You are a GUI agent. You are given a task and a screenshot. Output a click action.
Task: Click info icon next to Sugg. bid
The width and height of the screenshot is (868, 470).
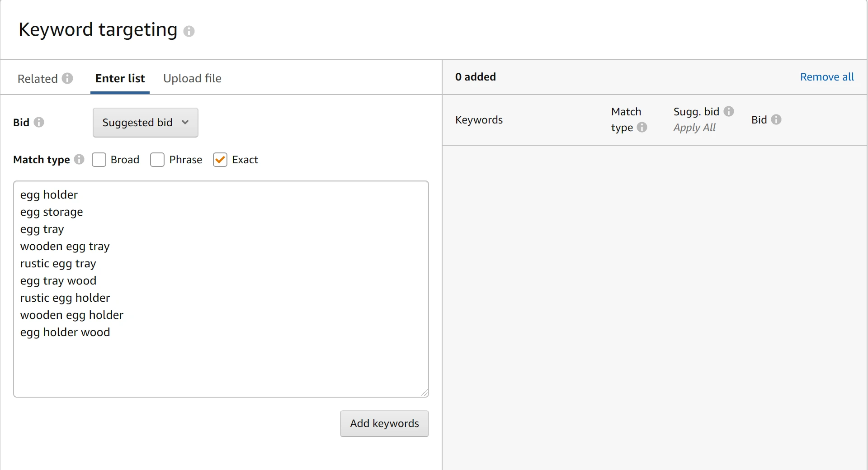(729, 112)
